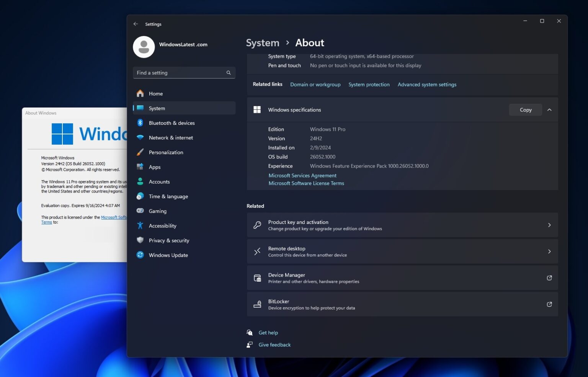588x377 pixels.
Task: Collapse the Windows specifications section
Action: click(549, 109)
